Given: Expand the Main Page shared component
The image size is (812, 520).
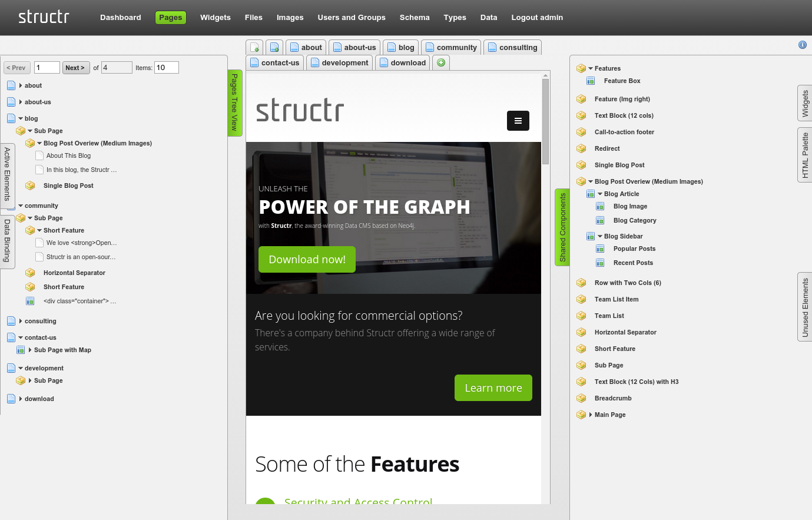Looking at the screenshot, I should (x=591, y=415).
